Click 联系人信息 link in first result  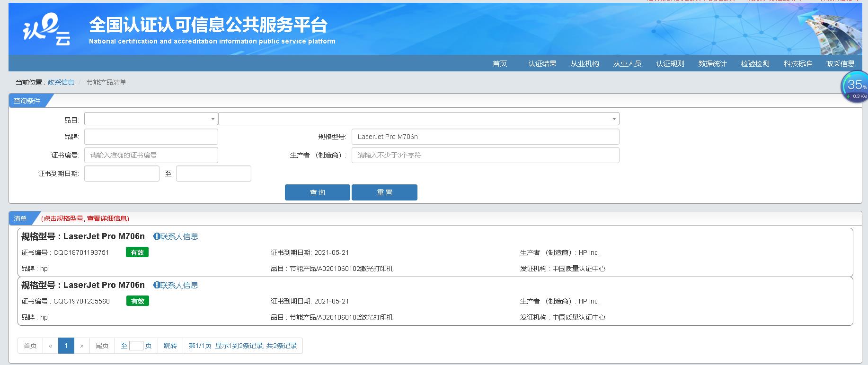(x=179, y=236)
